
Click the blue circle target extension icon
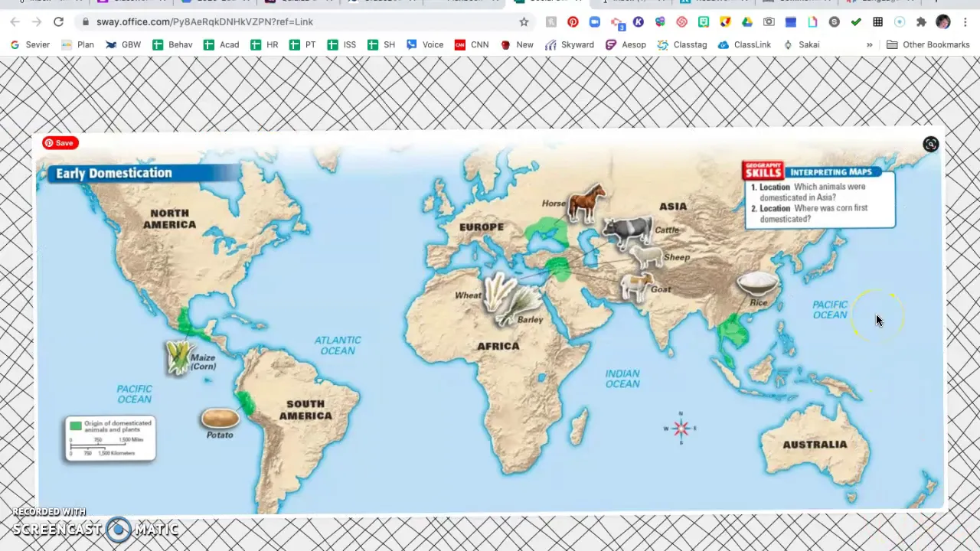pos(899,22)
